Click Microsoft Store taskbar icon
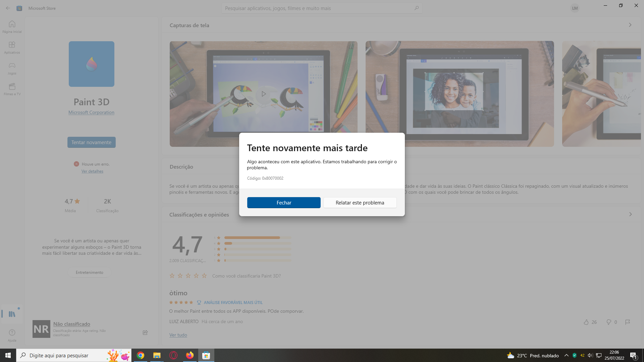The height and width of the screenshot is (362, 644). [206, 355]
